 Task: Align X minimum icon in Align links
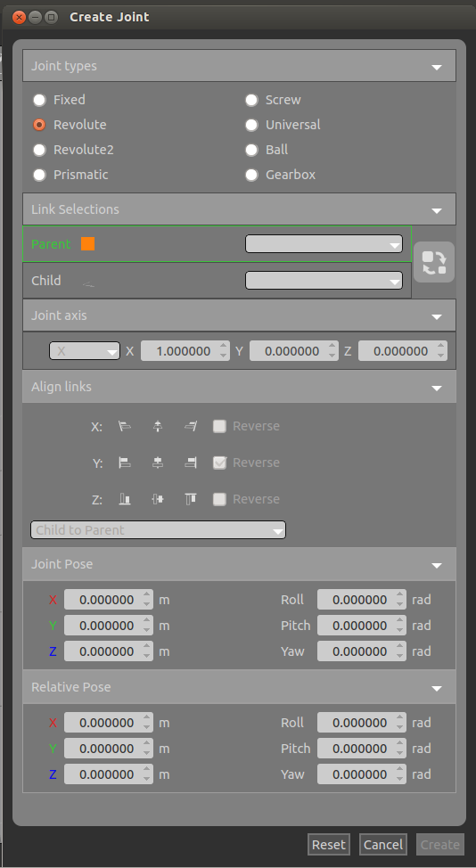coord(125,426)
